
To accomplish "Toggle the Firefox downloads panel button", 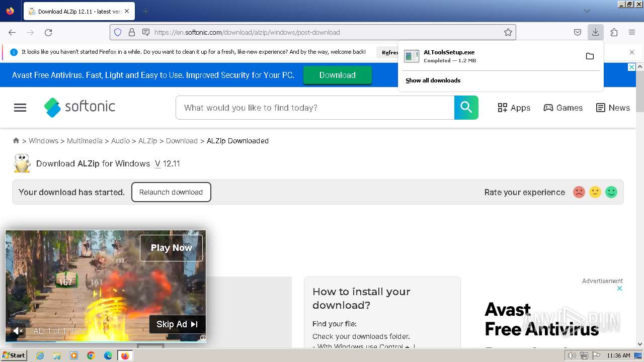I will pyautogui.click(x=595, y=32).
